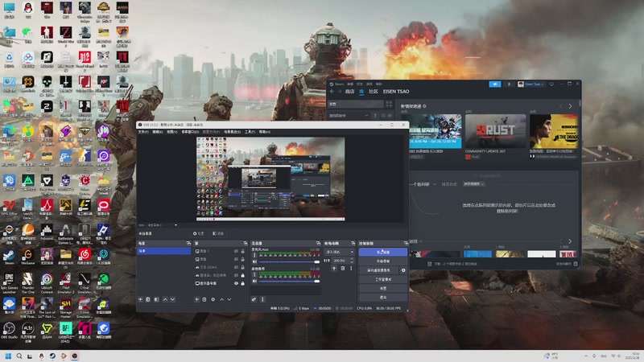Toggle visibility of display capture source in OBS
The image size is (644, 362).
pyautogui.click(x=236, y=284)
